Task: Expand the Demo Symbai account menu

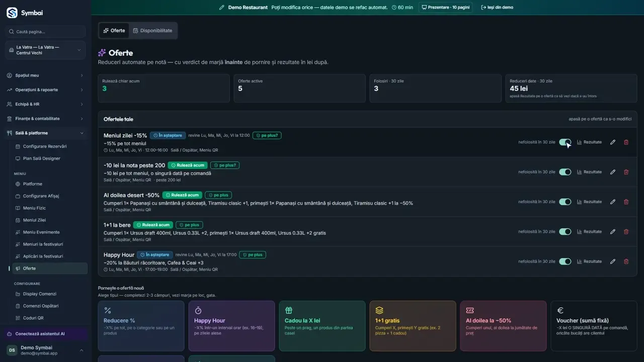Action: 45,350
